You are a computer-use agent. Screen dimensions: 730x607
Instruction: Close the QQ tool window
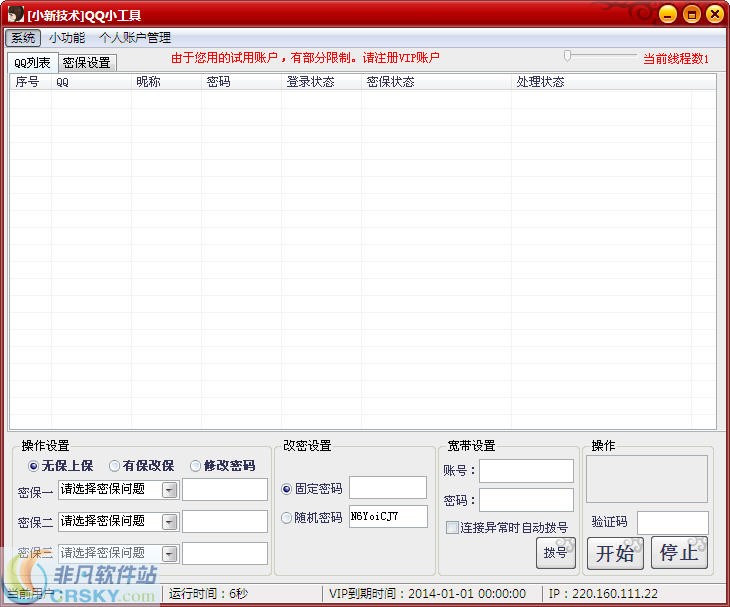coord(715,14)
